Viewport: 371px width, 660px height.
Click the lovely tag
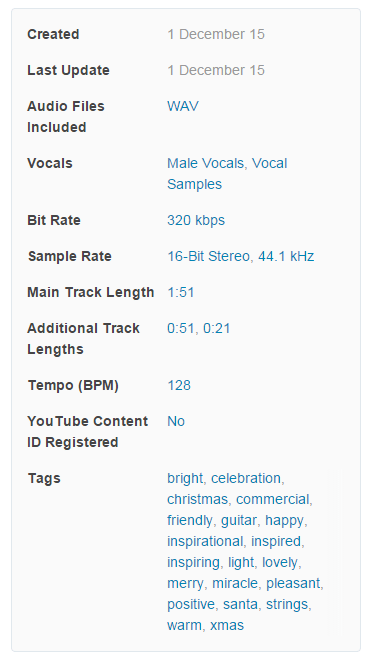(280, 563)
